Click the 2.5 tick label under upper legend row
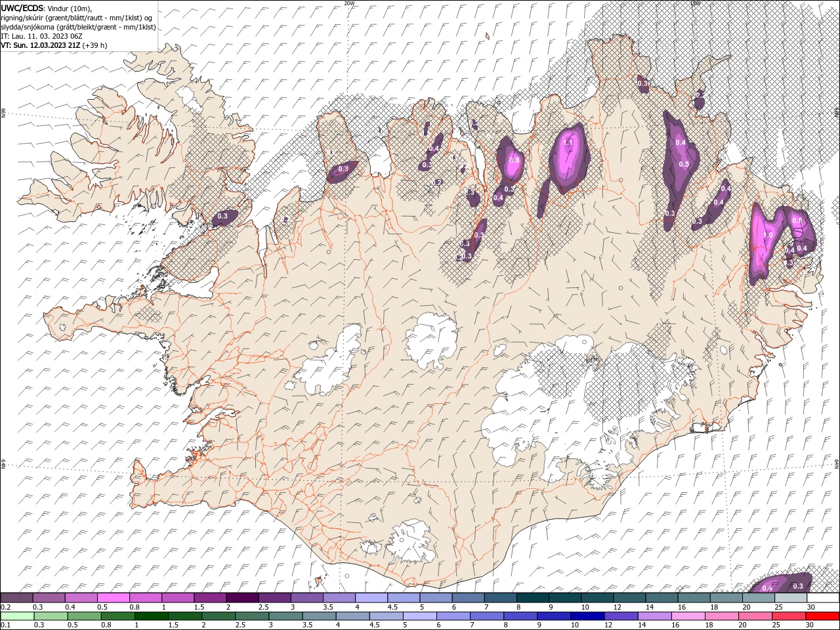 pos(264,608)
